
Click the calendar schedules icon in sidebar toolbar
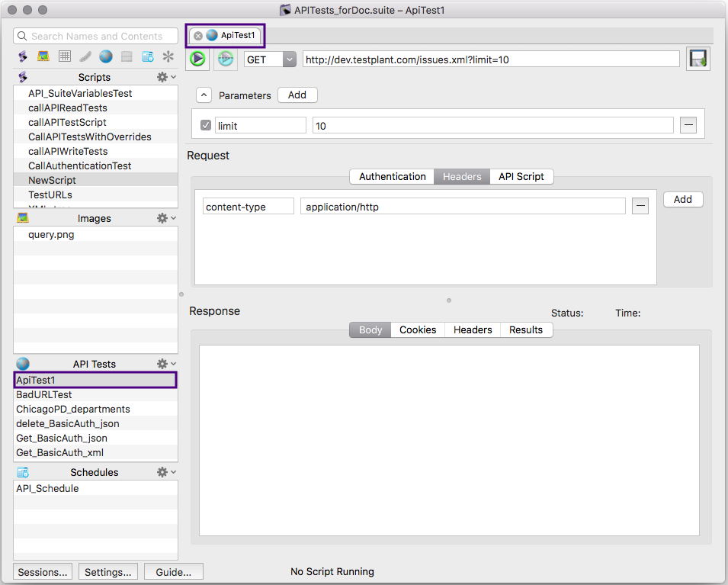pos(148,56)
